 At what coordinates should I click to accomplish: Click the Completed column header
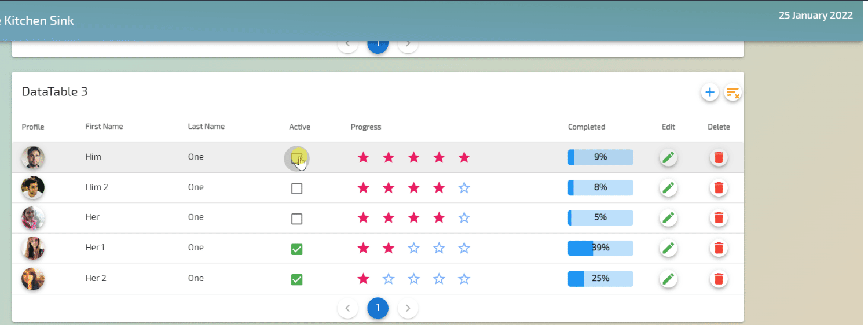(x=587, y=127)
